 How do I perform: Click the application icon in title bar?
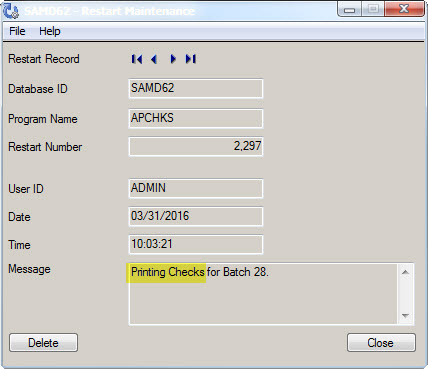[x=11, y=11]
